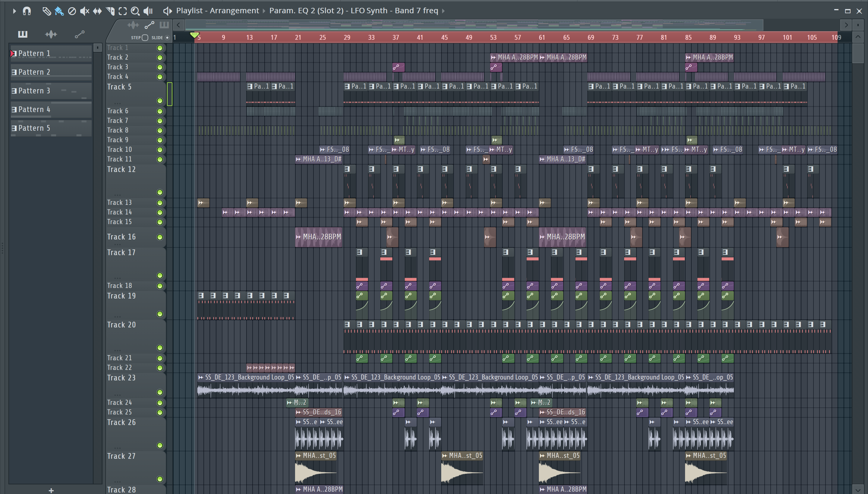Select the Delete tool
Image resolution: width=868 pixels, height=494 pixels.
[72, 11]
